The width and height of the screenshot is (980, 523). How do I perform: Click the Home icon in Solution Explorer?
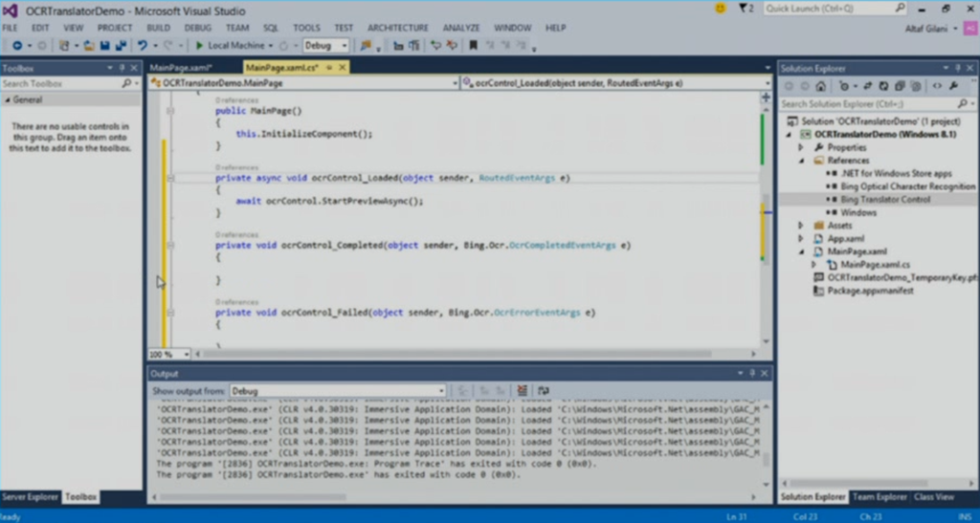(x=820, y=86)
